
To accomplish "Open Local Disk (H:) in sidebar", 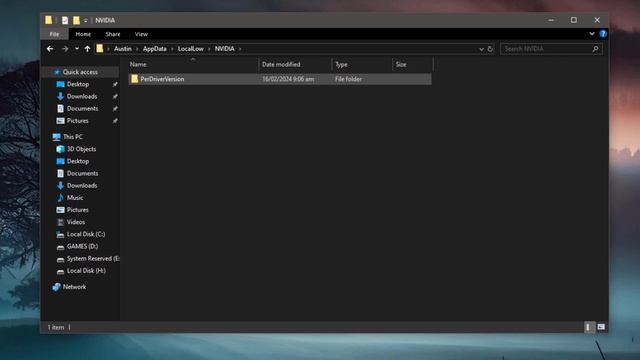I will pos(86,271).
